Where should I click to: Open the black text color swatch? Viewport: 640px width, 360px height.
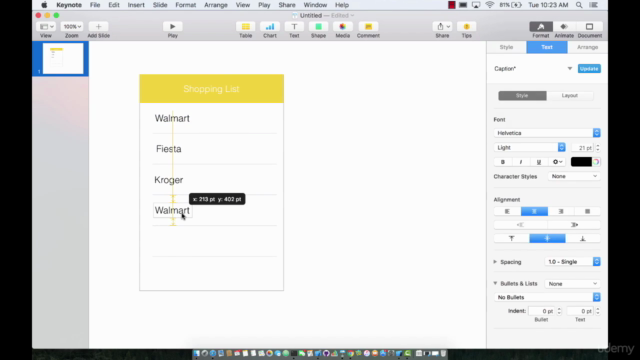[x=581, y=162]
